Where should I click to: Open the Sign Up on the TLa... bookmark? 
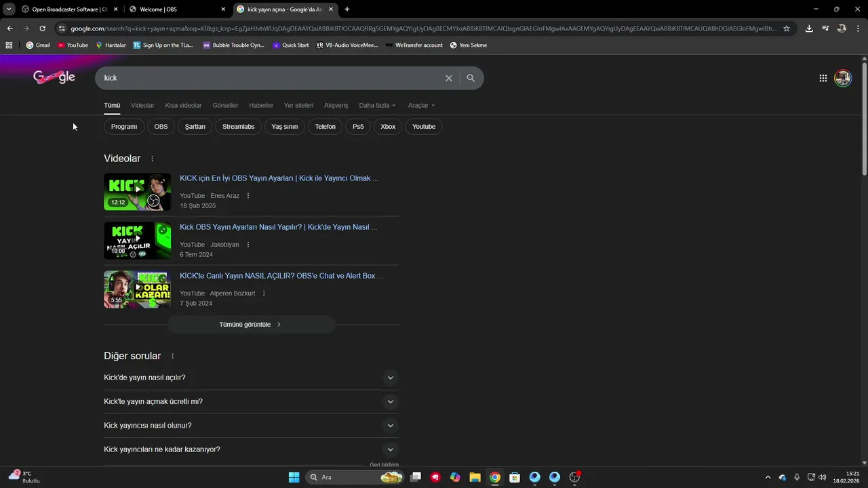pos(163,45)
